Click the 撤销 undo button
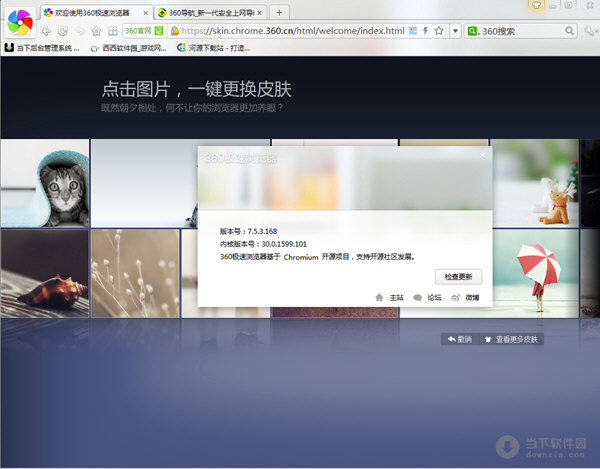The image size is (600, 469). click(x=460, y=339)
